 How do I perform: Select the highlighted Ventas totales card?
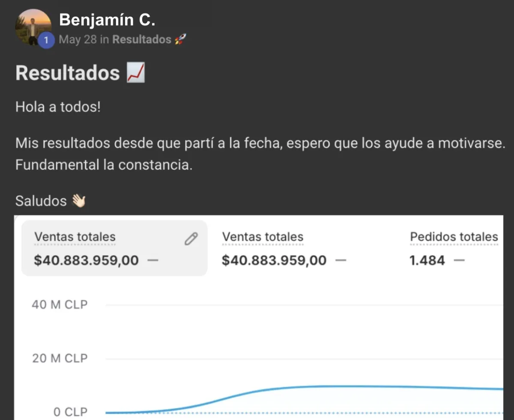point(114,248)
